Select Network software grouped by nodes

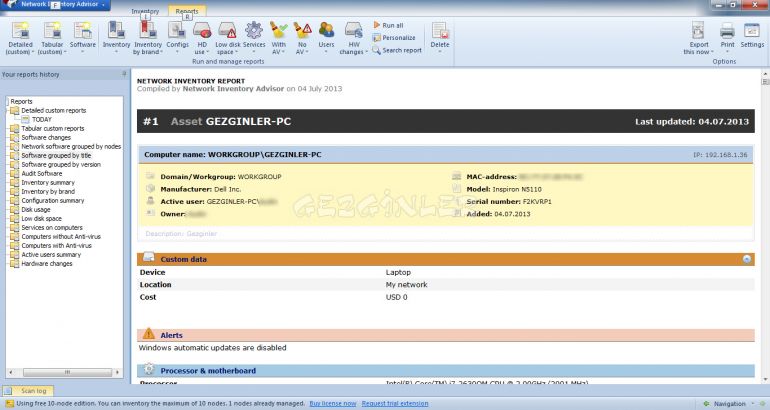point(71,146)
